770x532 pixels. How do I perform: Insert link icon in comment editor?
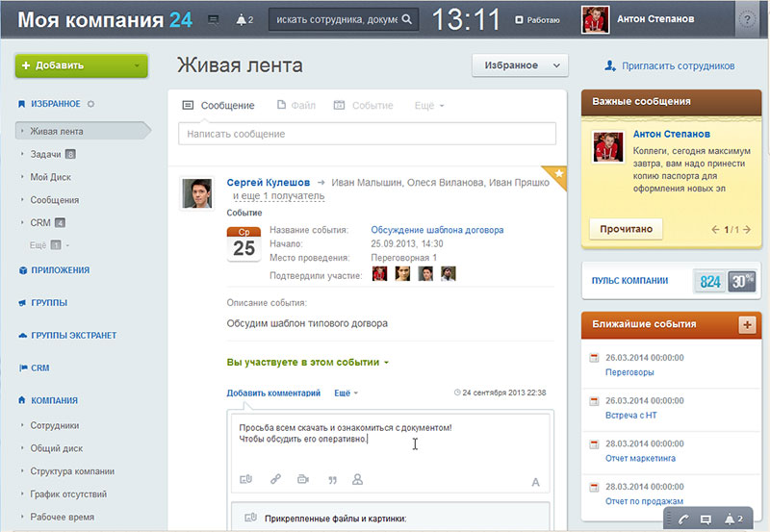(275, 479)
